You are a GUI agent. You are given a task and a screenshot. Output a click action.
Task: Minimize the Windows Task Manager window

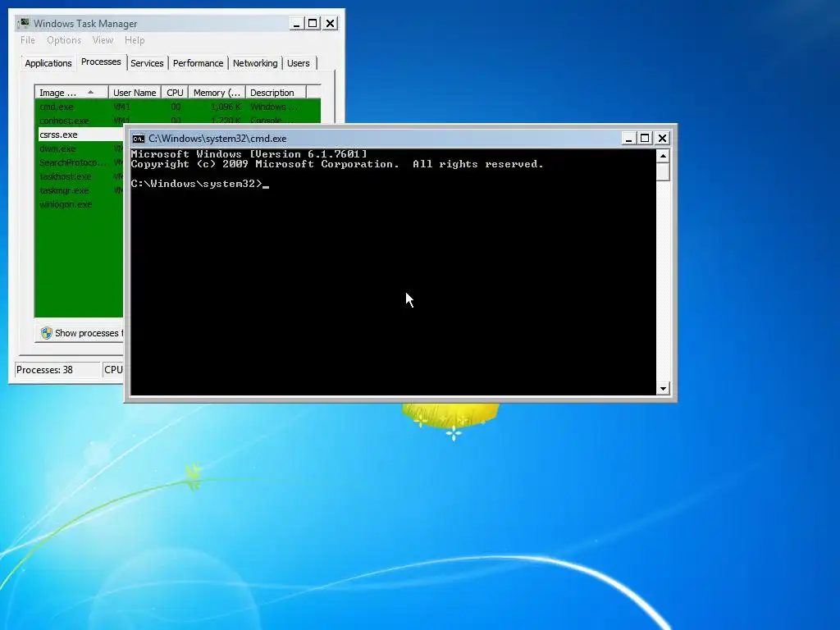tap(296, 23)
